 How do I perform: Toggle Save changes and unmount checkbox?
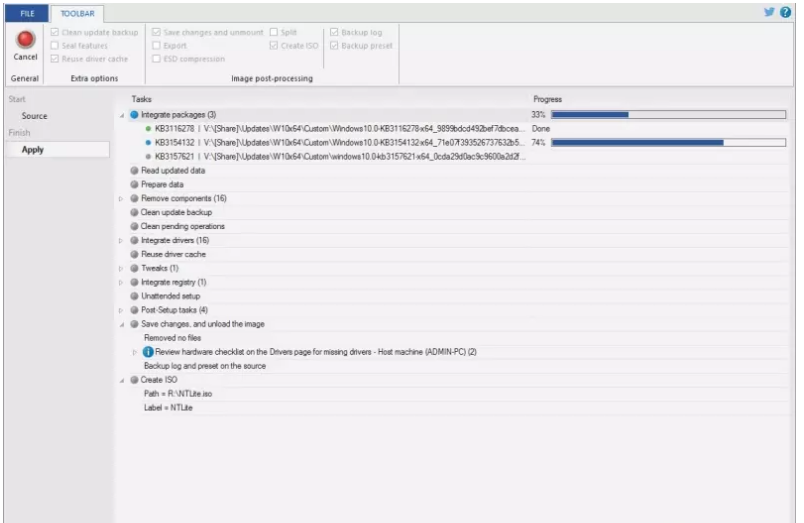click(156, 32)
